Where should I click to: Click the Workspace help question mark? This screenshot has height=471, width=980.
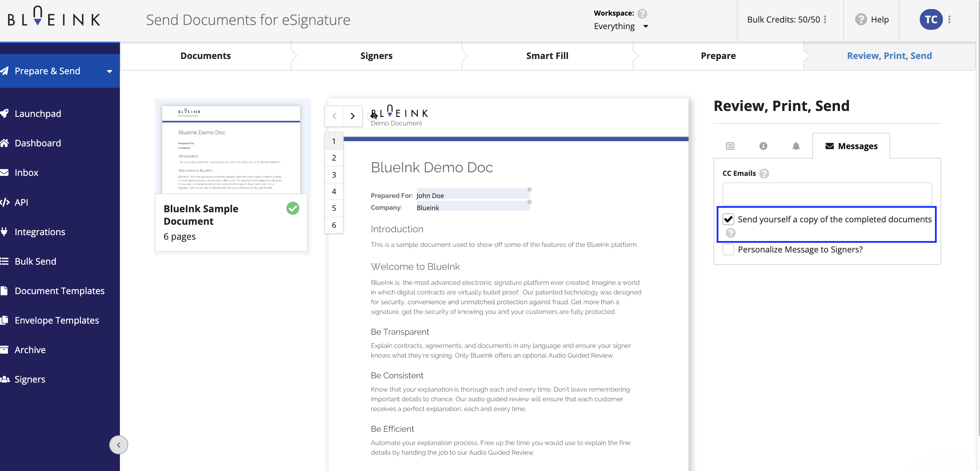(x=642, y=14)
